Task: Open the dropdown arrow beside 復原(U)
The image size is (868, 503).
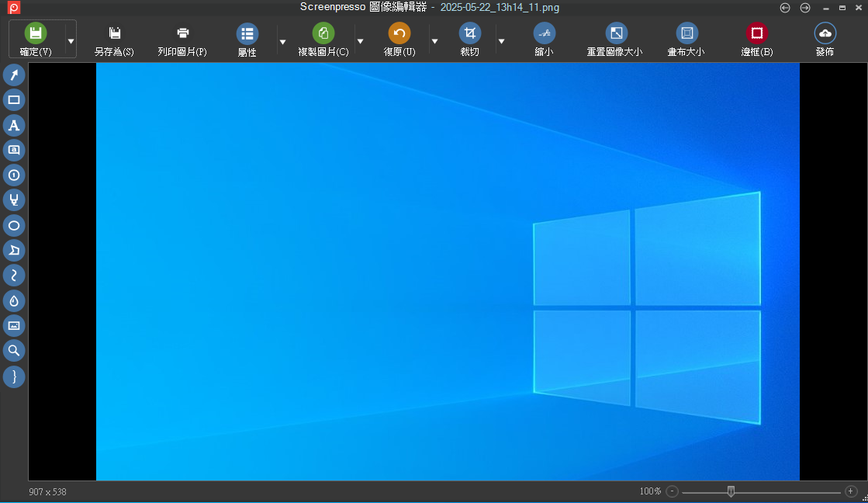Action: (x=434, y=42)
